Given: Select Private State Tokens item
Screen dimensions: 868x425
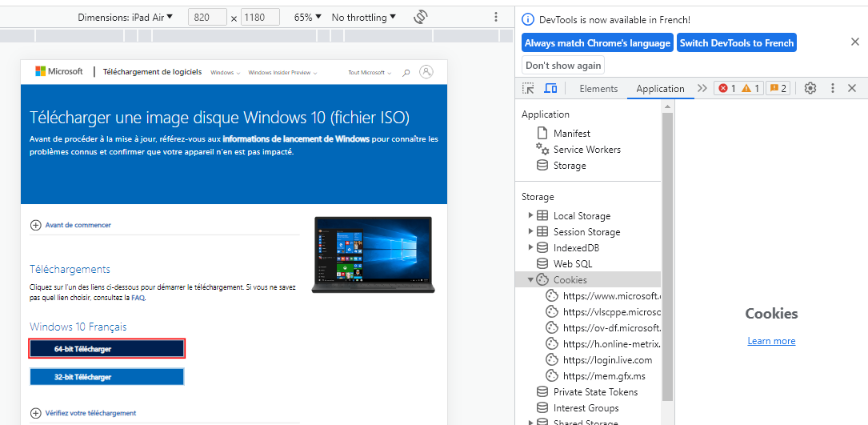Looking at the screenshot, I should pos(596,392).
